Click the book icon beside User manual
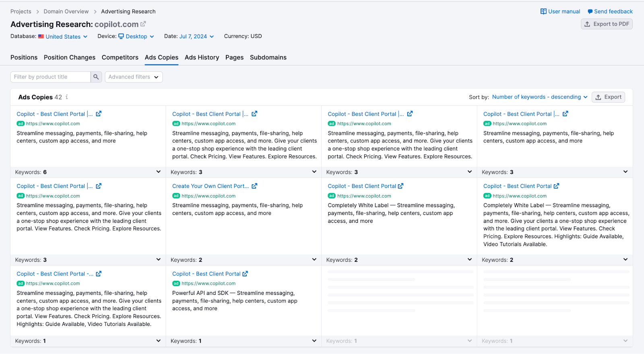The width and height of the screenshot is (644, 354). click(543, 11)
